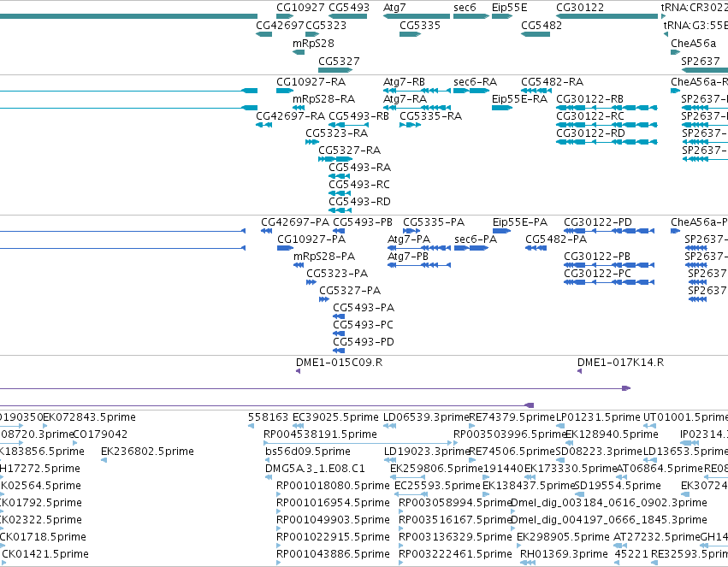
Task: Select the bs56d09.5prime EST label
Action: [x=308, y=452]
